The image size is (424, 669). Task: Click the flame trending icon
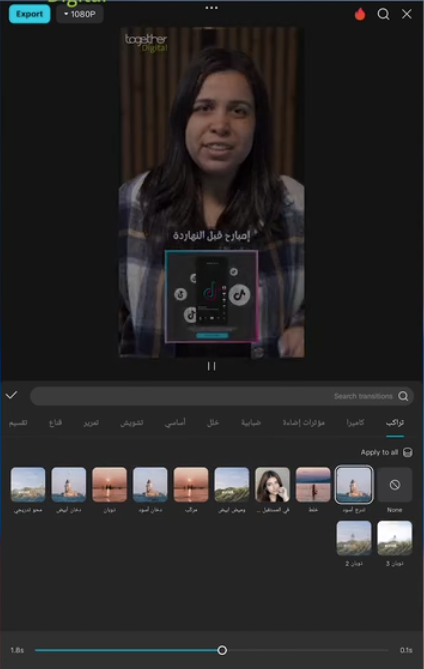pos(360,14)
